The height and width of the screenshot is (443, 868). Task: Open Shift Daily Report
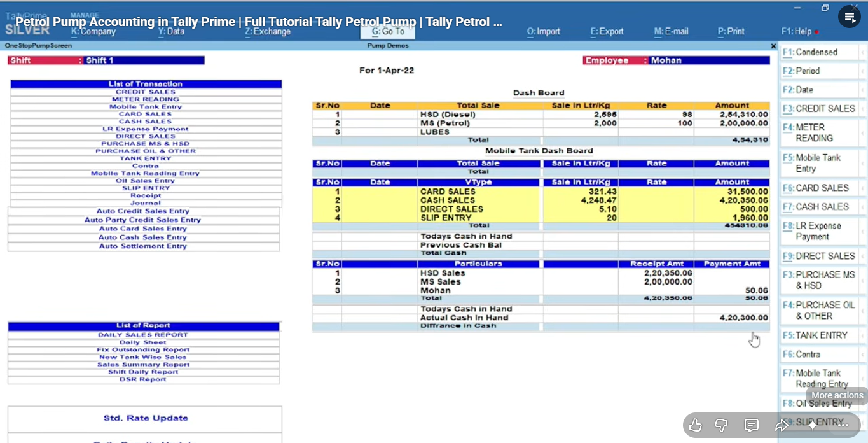pos(143,372)
